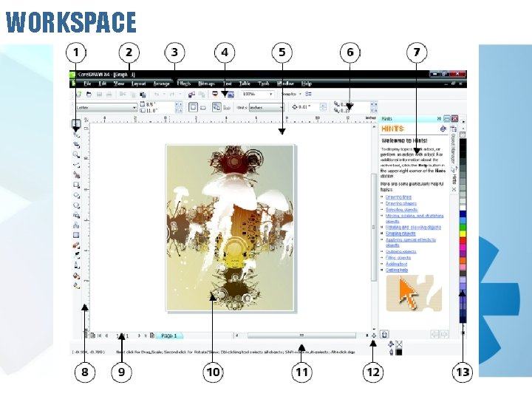The height and width of the screenshot is (399, 532).
Task: Open the Edit menu
Action: (103, 83)
